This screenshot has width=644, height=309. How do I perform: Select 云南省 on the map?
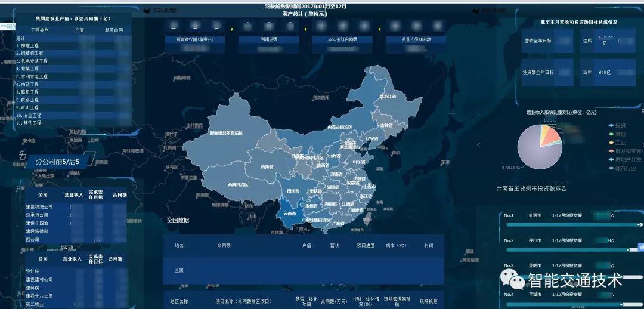pyautogui.click(x=290, y=214)
